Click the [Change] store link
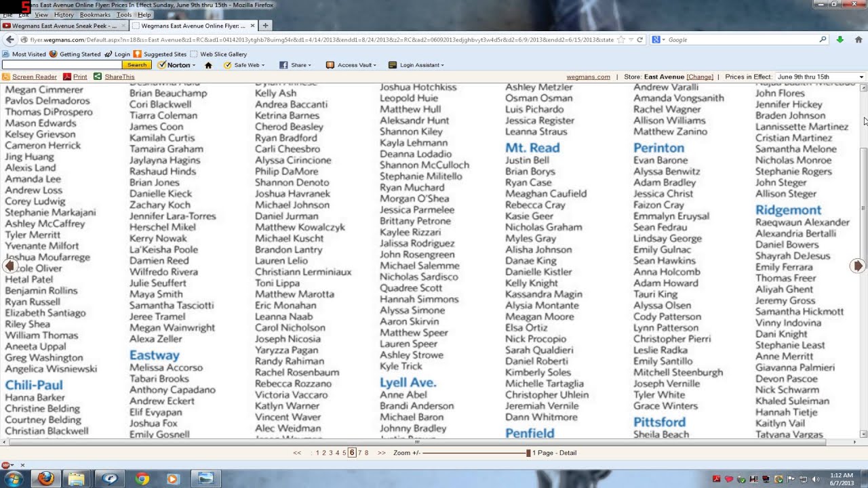The image size is (868, 488). tap(700, 77)
